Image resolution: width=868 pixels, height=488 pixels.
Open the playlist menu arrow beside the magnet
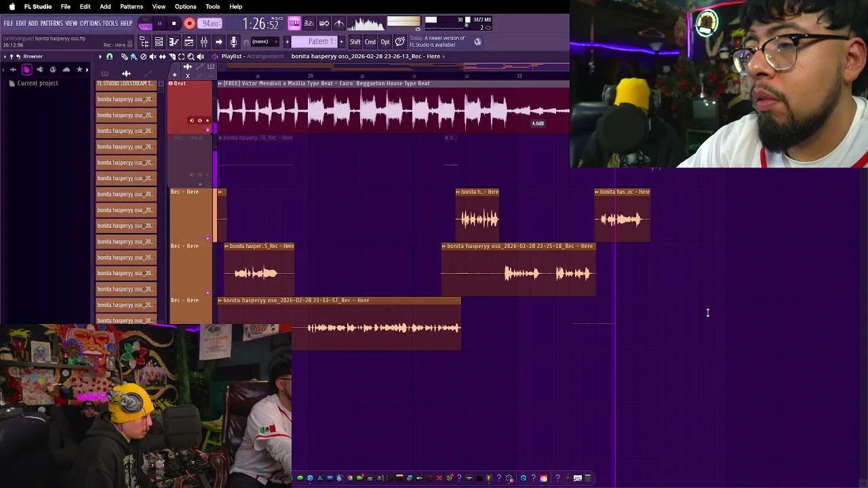click(x=100, y=56)
